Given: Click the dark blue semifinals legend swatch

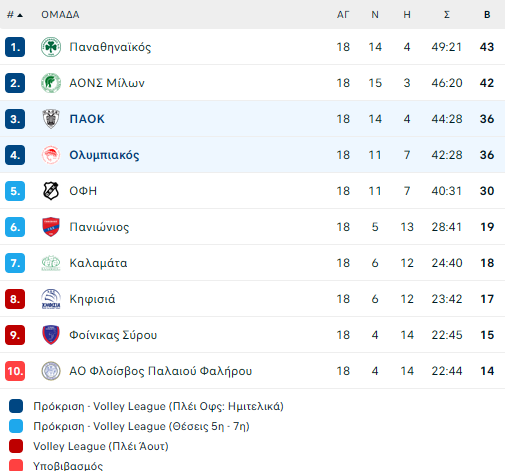Looking at the screenshot, I should coord(16,406).
